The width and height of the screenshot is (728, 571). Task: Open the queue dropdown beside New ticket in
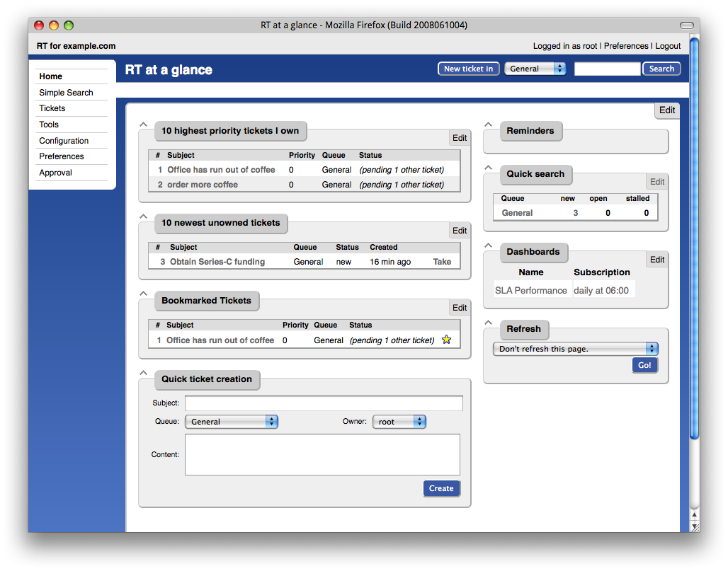click(x=535, y=69)
